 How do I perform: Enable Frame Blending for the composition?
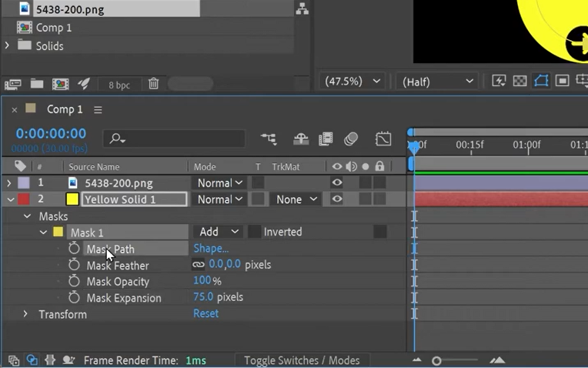[x=326, y=139]
